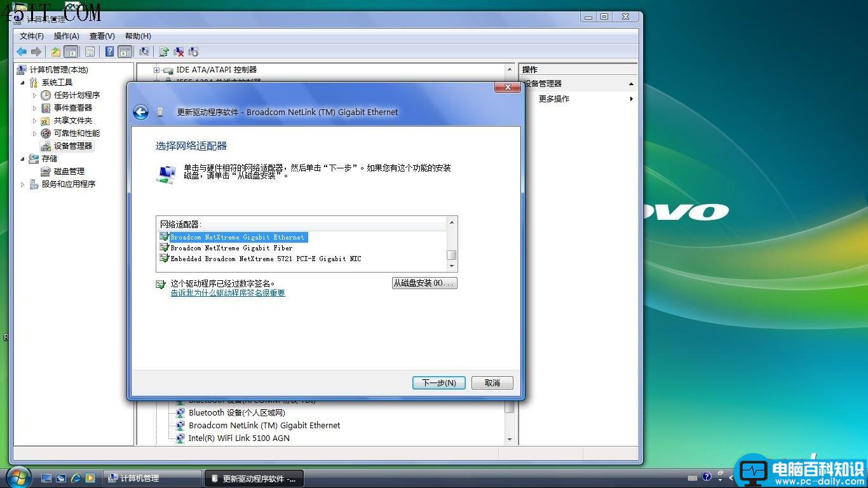Screen dimensions: 868x488
Task: Click Switch between windows quick launch icon
Action: (x=61, y=478)
